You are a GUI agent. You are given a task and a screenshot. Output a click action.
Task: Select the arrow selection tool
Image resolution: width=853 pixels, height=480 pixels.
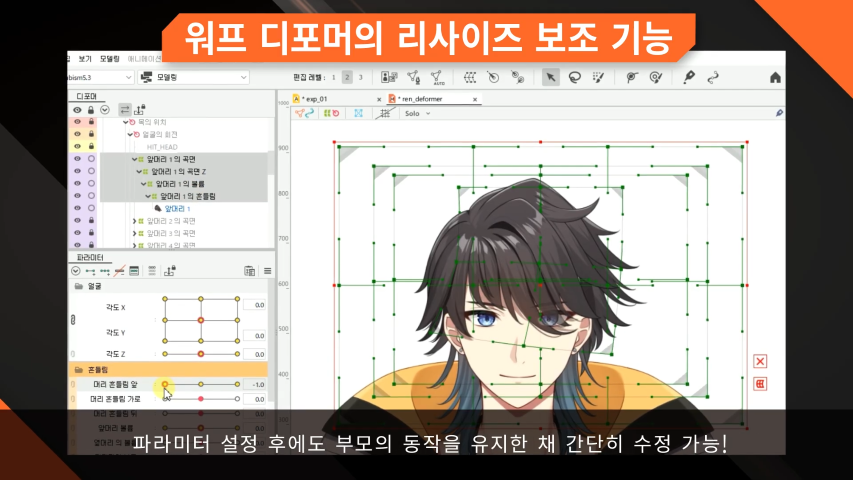click(x=551, y=77)
